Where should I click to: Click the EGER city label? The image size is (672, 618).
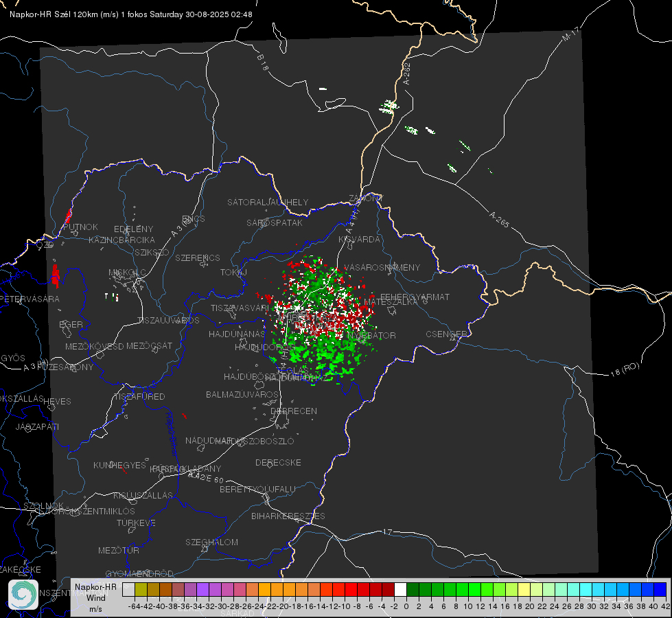pyautogui.click(x=71, y=325)
